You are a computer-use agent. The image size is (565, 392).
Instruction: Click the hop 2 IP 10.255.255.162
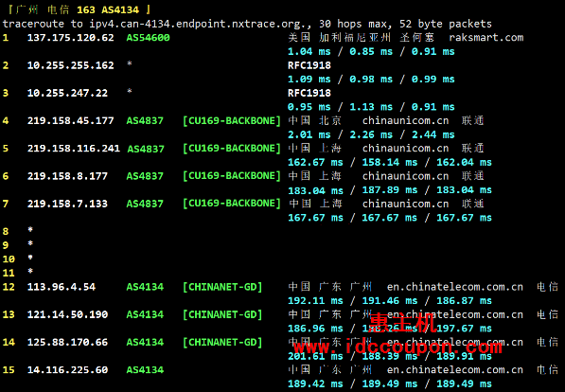71,65
